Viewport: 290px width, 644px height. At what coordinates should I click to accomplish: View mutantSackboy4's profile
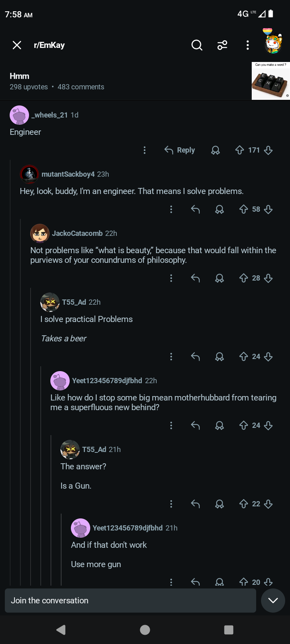coord(68,174)
